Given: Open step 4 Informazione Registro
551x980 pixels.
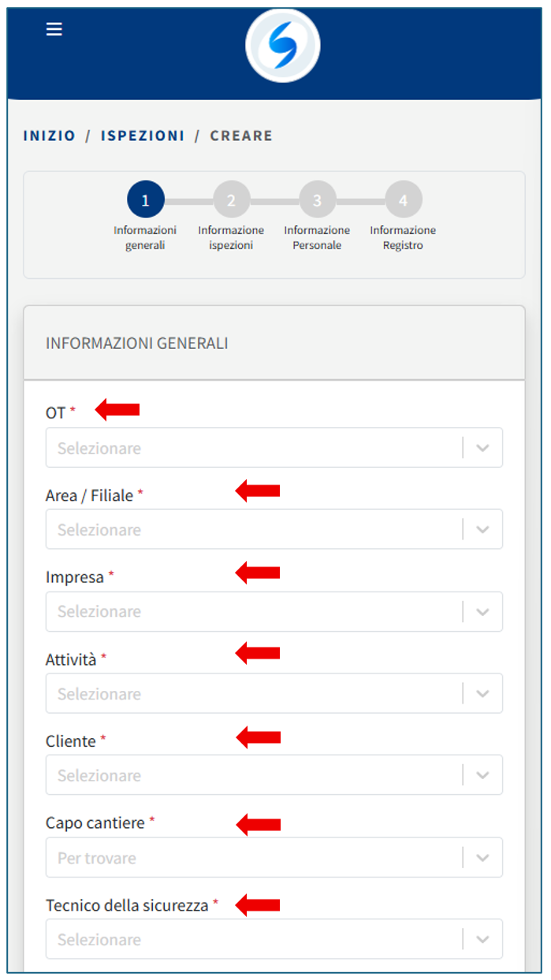Looking at the screenshot, I should coord(403,200).
